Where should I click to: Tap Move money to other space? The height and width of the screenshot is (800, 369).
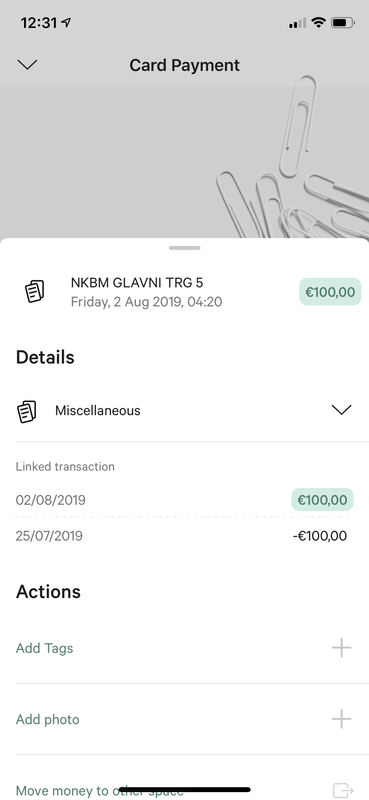(x=100, y=791)
